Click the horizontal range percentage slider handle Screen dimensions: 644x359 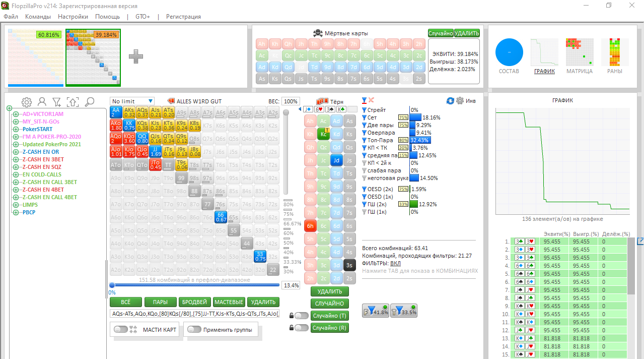pos(112,285)
